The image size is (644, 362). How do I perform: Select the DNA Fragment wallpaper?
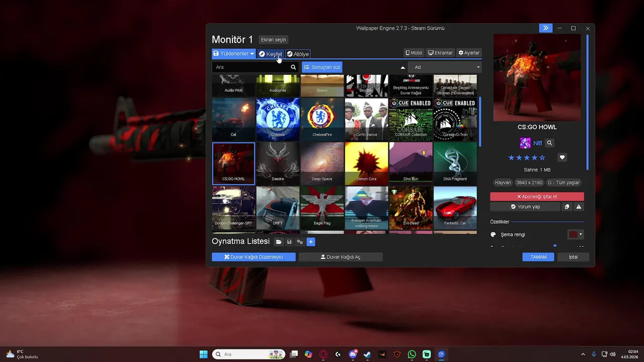click(x=455, y=163)
